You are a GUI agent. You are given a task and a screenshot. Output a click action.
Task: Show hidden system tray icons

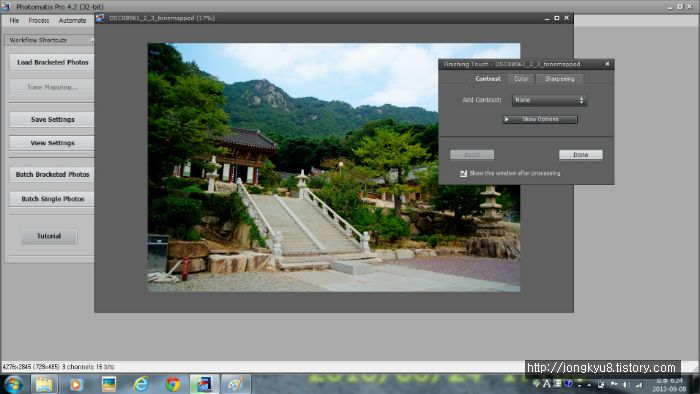point(589,385)
